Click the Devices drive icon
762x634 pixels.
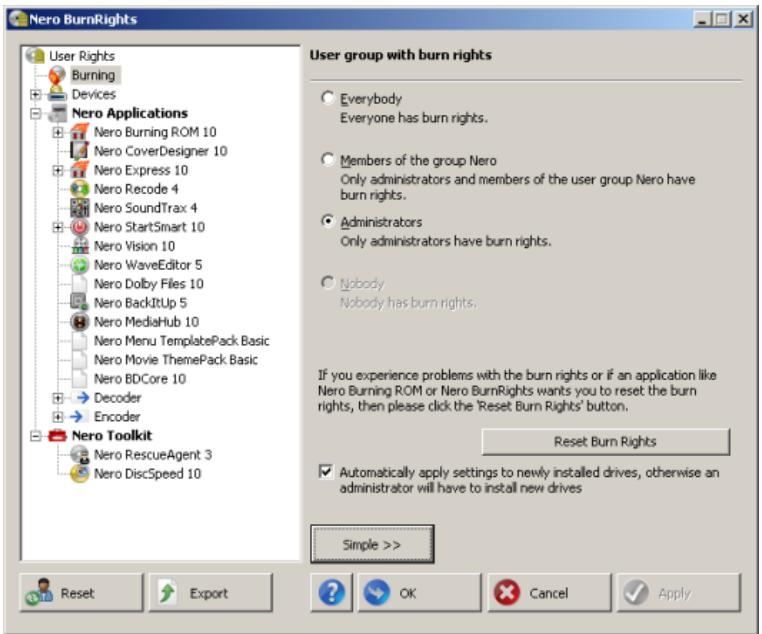(57, 93)
